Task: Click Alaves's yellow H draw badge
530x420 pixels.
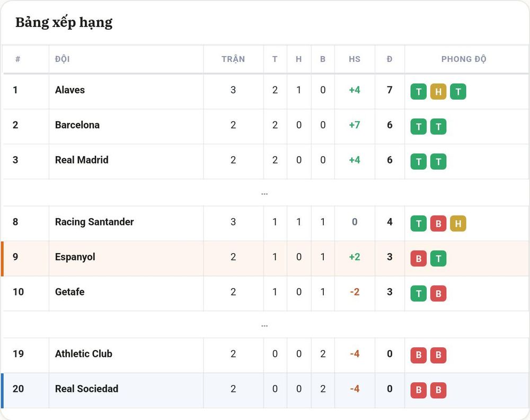Action: tap(438, 92)
